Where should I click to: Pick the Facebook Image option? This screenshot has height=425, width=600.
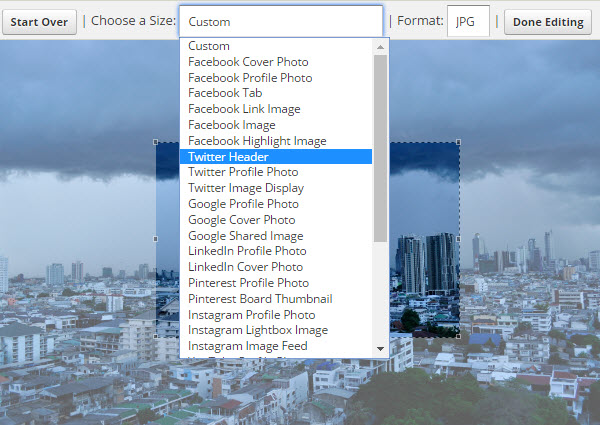point(276,125)
